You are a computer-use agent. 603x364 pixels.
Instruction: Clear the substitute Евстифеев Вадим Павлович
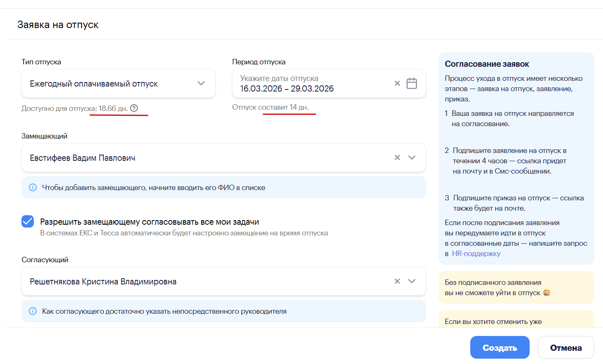(x=397, y=157)
